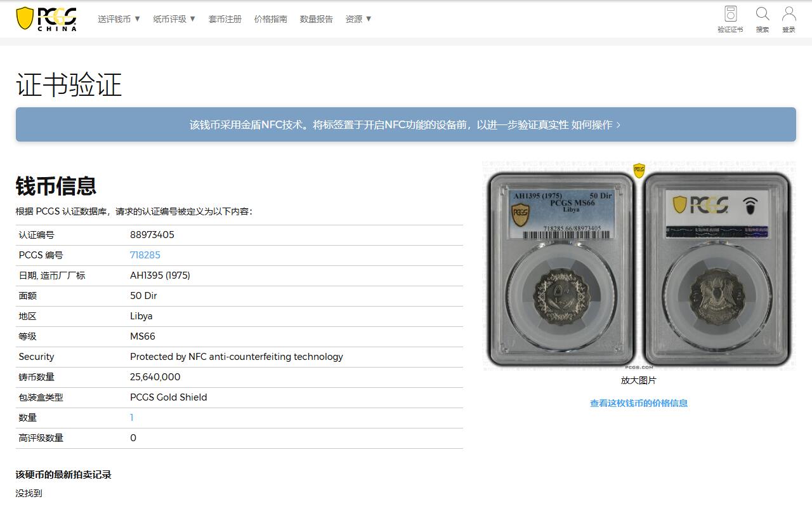The image size is (812, 518).
Task: Open the 数量报告 menu item
Action: click(x=317, y=19)
